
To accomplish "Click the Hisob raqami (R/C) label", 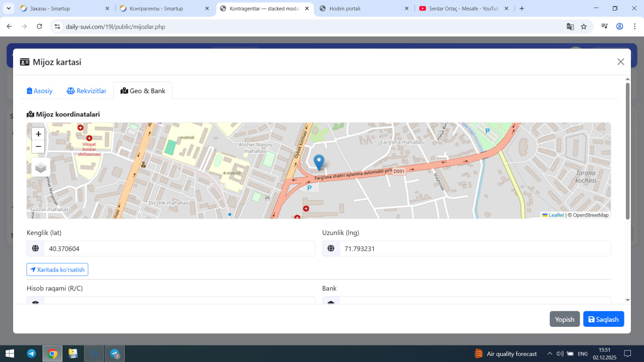I will (55, 288).
